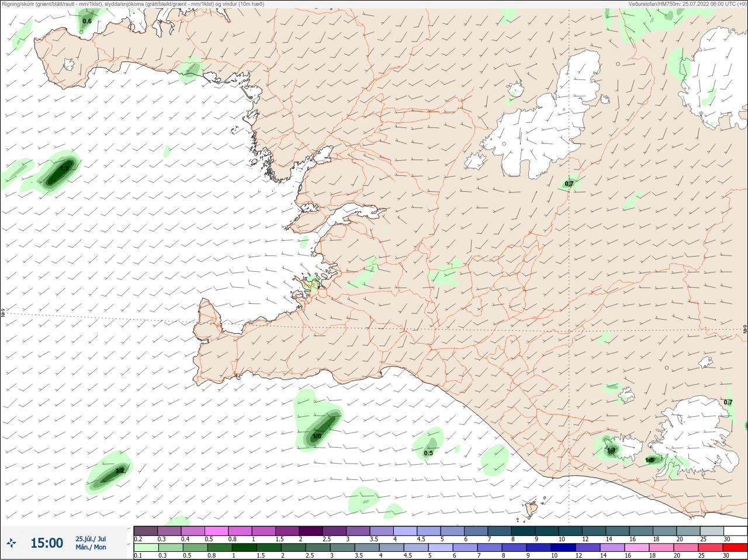
Task: Select the bright pink swatch labelled 0.5 in the upper scale
Action: 217,531
